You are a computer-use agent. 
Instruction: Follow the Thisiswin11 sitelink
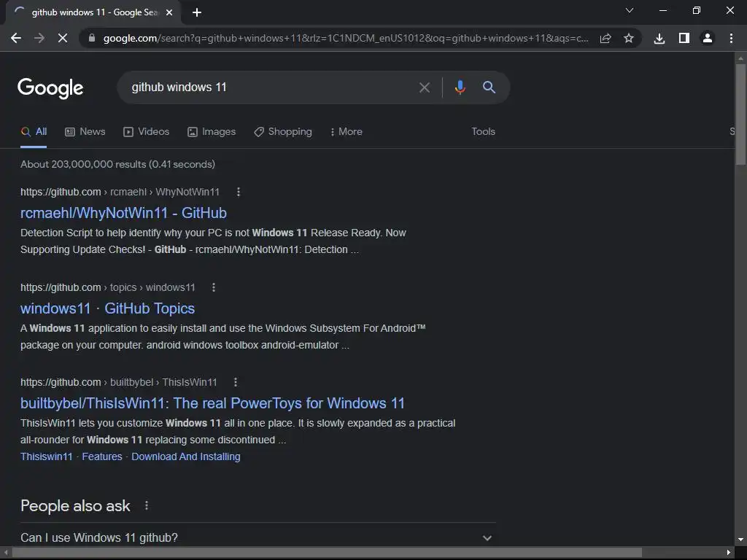46,456
